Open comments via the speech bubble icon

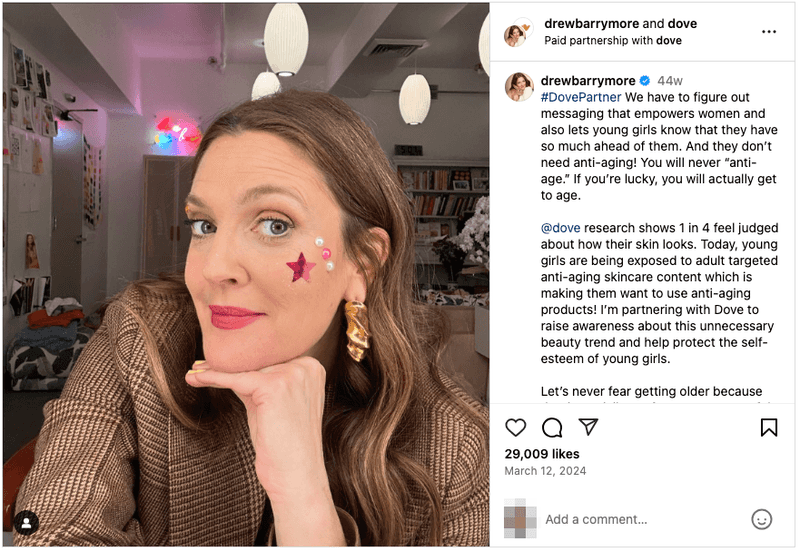(552, 428)
